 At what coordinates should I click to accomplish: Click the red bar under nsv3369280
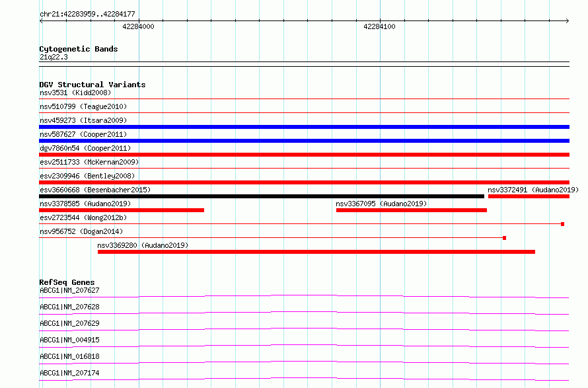[x=316, y=252]
